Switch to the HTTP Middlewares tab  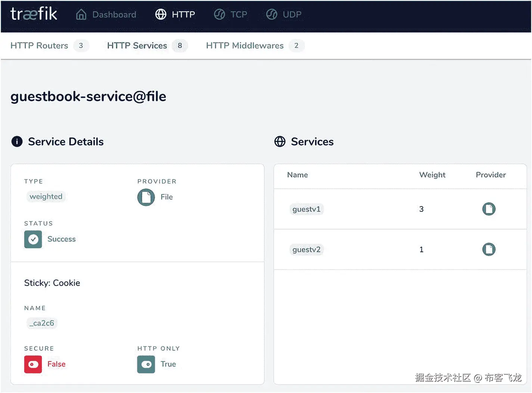click(x=245, y=46)
